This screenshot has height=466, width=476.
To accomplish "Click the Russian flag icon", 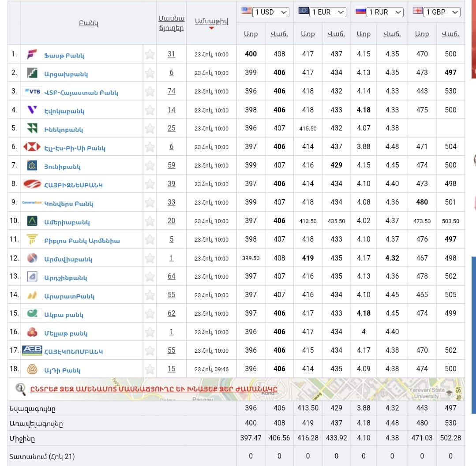I will (360, 11).
